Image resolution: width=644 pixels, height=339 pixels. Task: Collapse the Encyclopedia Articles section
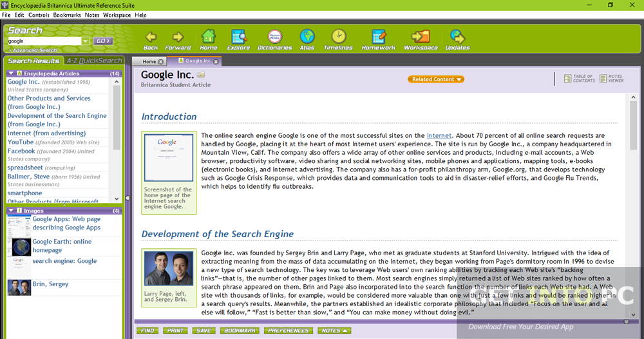pos(11,73)
